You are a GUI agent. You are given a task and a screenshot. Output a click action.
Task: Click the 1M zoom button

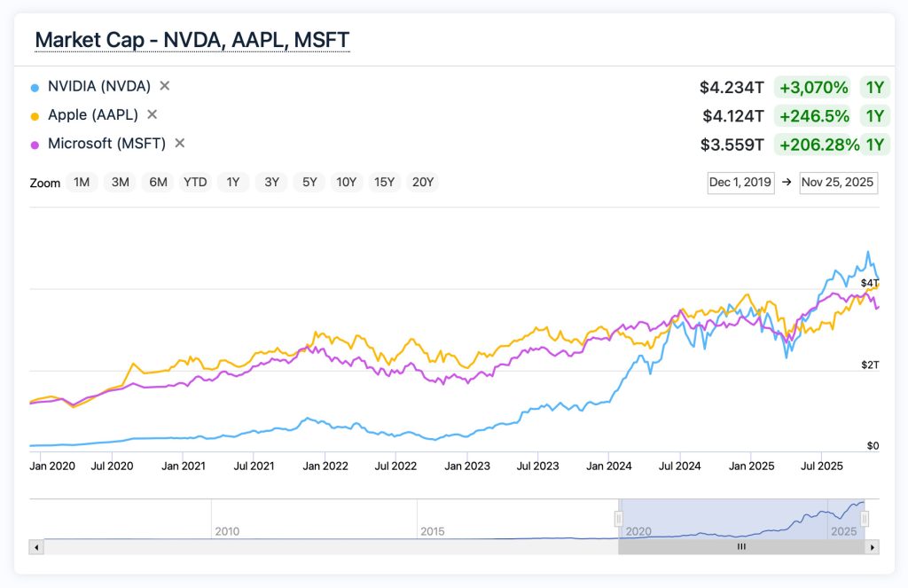(82, 182)
